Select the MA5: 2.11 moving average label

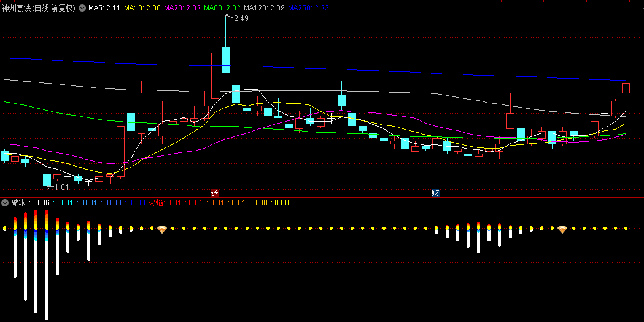click(x=104, y=8)
